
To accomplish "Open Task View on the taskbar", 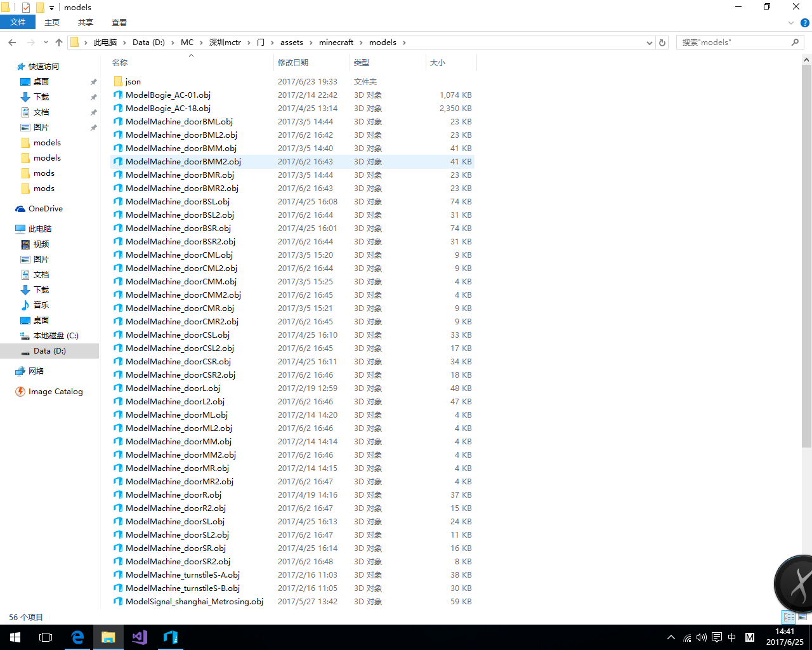I will pyautogui.click(x=46, y=637).
